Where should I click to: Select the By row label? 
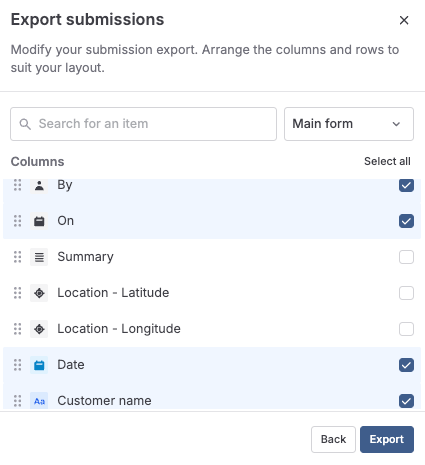[65, 185]
